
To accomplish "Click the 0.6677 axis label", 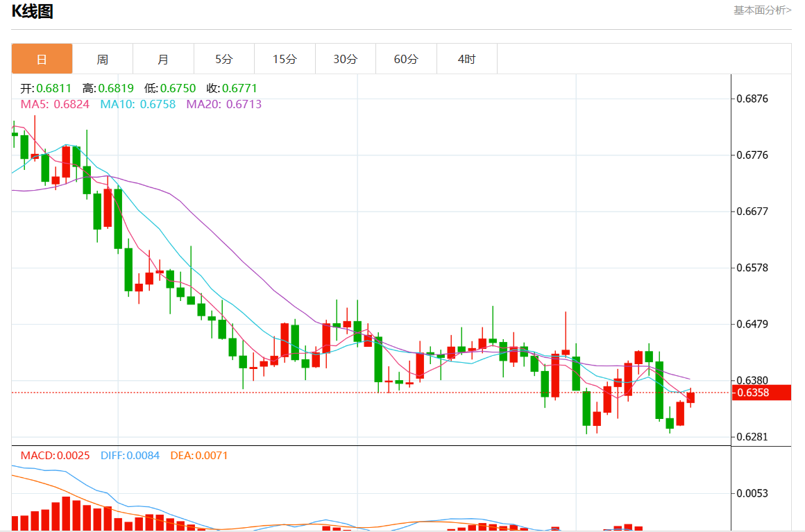I will (x=752, y=212).
